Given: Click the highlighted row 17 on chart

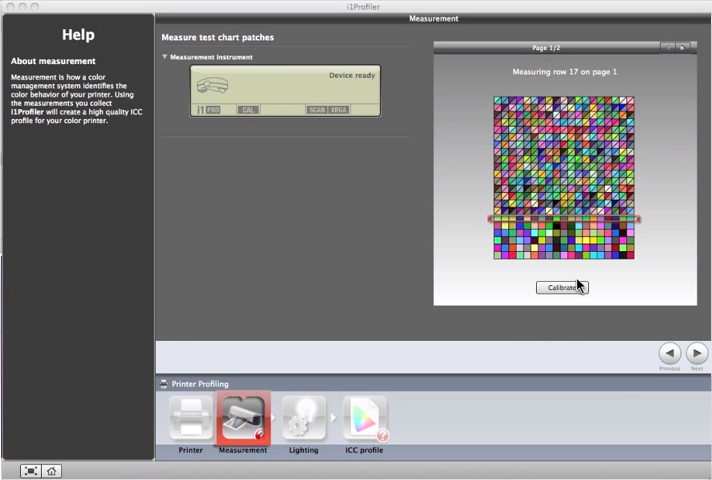Looking at the screenshot, I should tap(563, 219).
